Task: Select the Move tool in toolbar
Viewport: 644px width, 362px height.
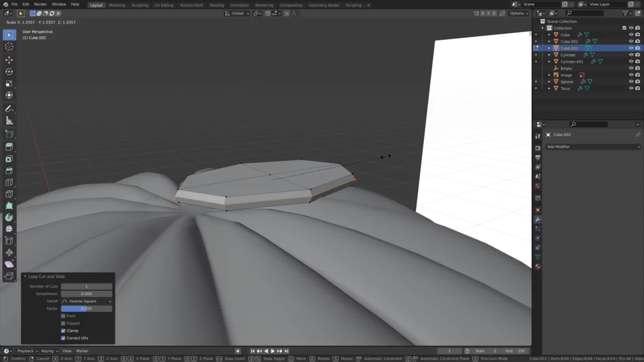Action: pyautogui.click(x=9, y=60)
